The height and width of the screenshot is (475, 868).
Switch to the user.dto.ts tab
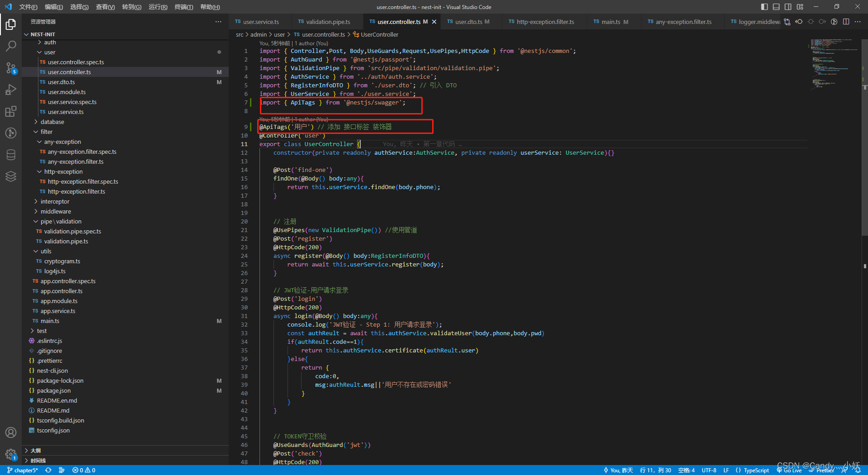[x=468, y=21]
